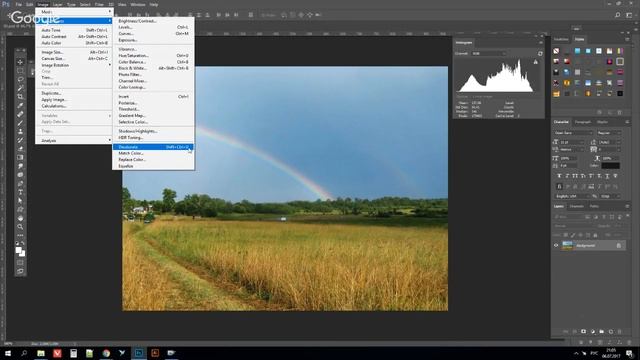Select the Rectangular Marquee tool
The height and width of the screenshot is (360, 640).
[20, 71]
